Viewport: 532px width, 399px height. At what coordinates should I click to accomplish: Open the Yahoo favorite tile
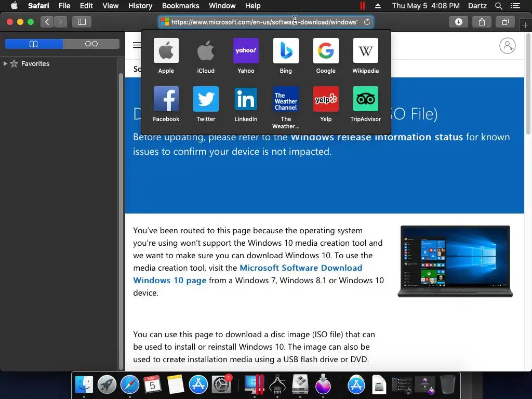[x=246, y=56]
